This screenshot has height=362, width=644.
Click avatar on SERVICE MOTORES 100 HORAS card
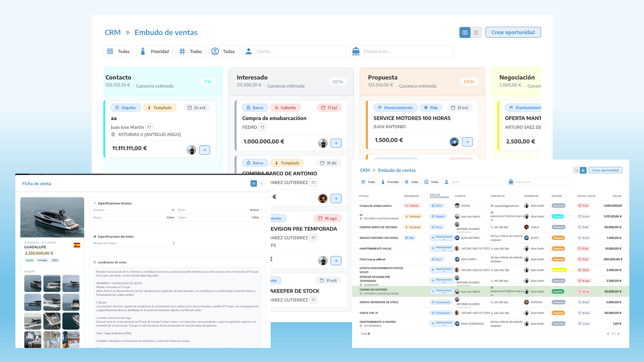tap(454, 142)
